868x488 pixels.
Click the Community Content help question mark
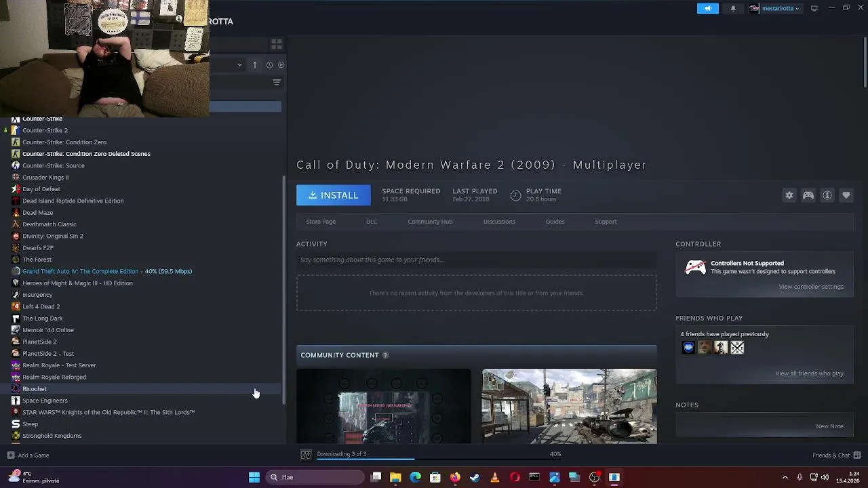tap(385, 355)
